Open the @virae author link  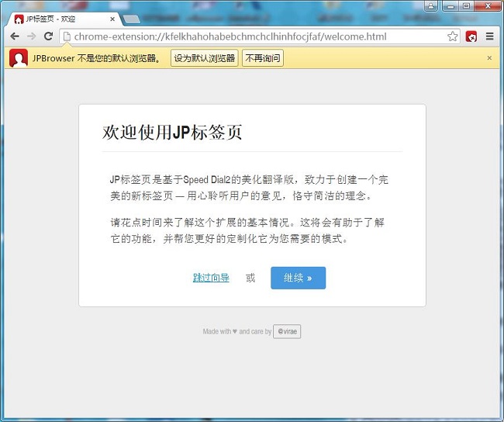coord(287,331)
